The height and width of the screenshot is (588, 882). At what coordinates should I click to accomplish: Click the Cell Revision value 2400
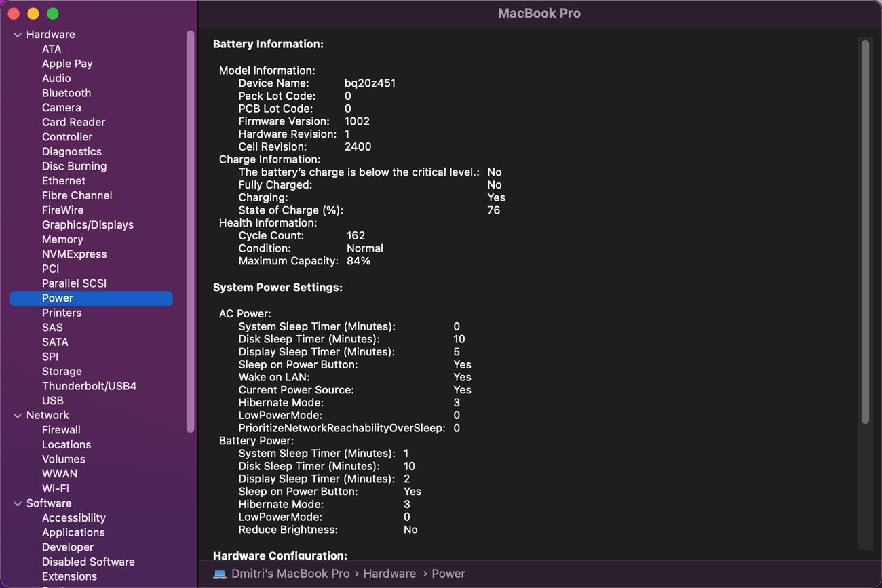pyautogui.click(x=358, y=147)
